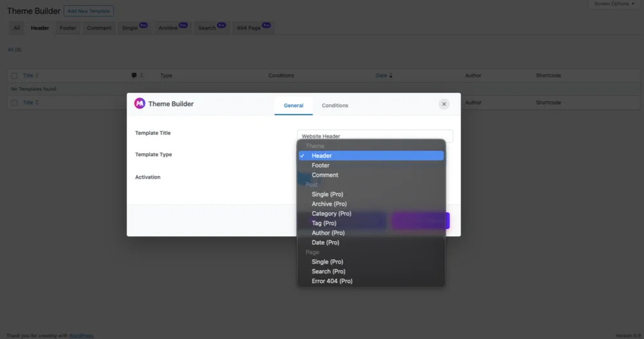Open the 404 Page templates tab

tap(253, 28)
